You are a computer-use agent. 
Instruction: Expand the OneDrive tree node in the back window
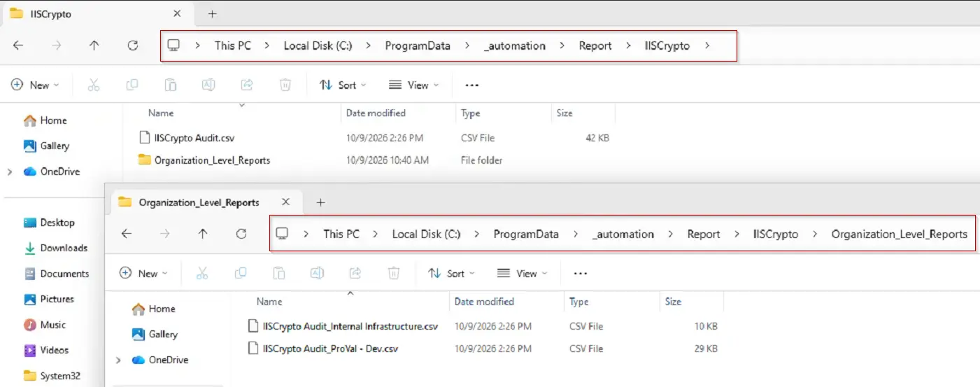[x=9, y=171]
